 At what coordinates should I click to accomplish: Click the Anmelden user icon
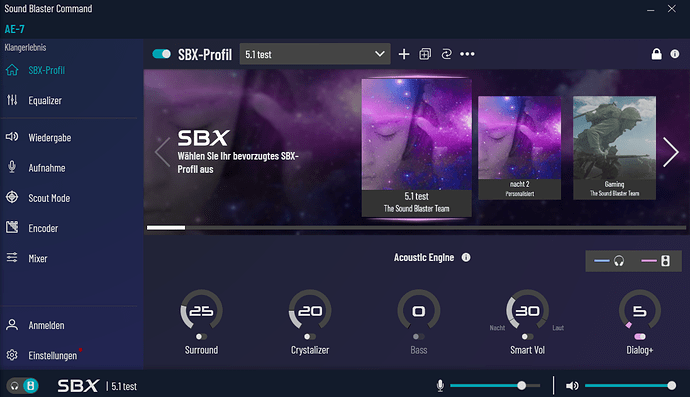click(x=12, y=325)
